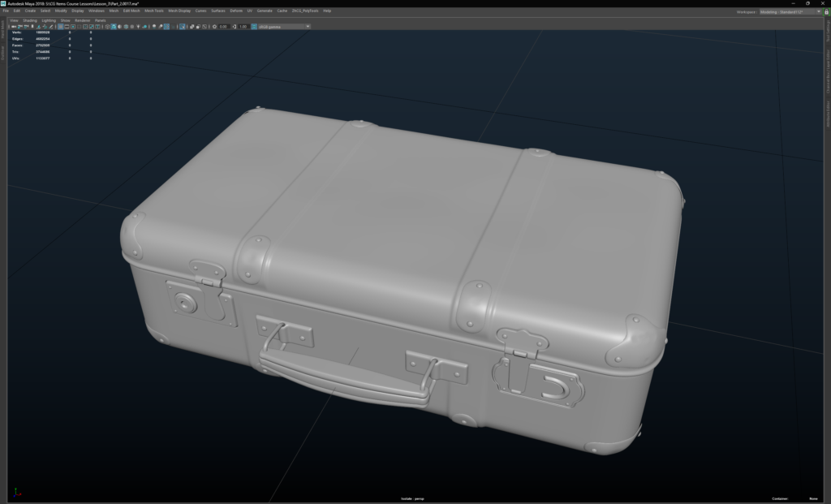Open the Curves menu
The height and width of the screenshot is (504, 831).
pyautogui.click(x=201, y=11)
